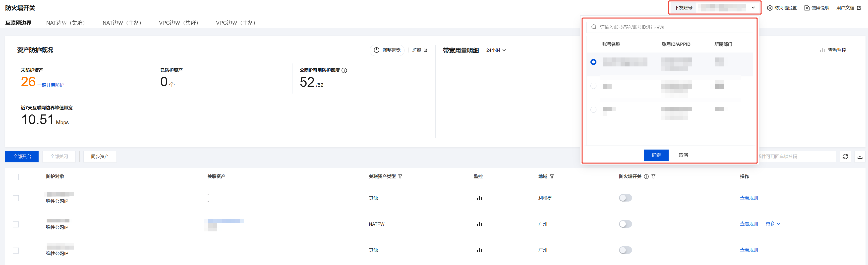868x265 pixels.
Task: Expand the 更多 menu in NATFW row
Action: click(x=773, y=224)
